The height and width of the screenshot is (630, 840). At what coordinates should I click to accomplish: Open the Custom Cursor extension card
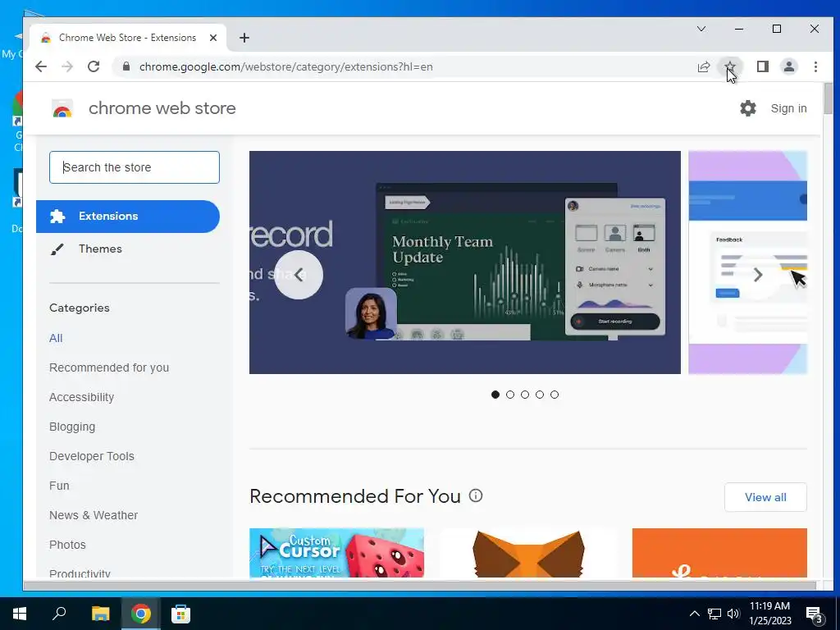tap(336, 553)
